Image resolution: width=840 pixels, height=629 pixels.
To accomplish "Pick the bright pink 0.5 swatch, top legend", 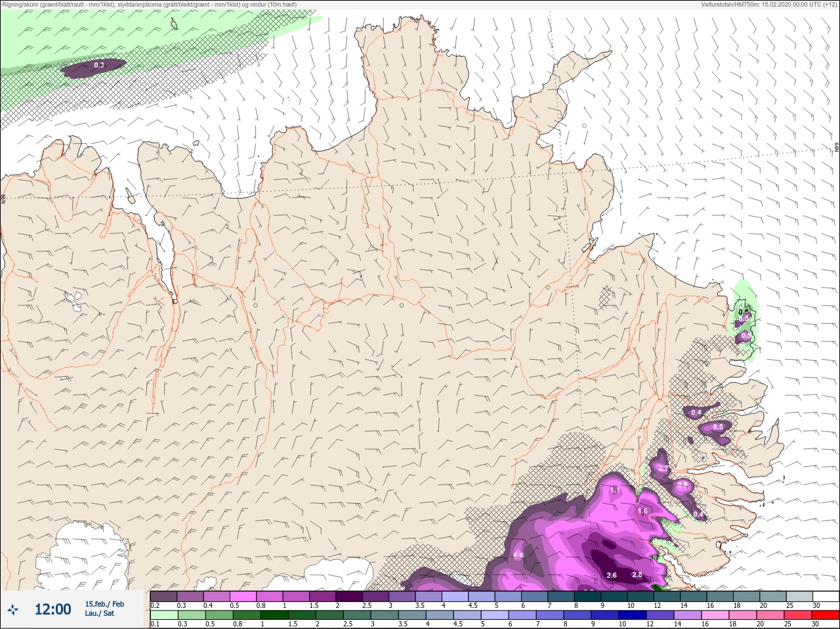I will 243,596.
